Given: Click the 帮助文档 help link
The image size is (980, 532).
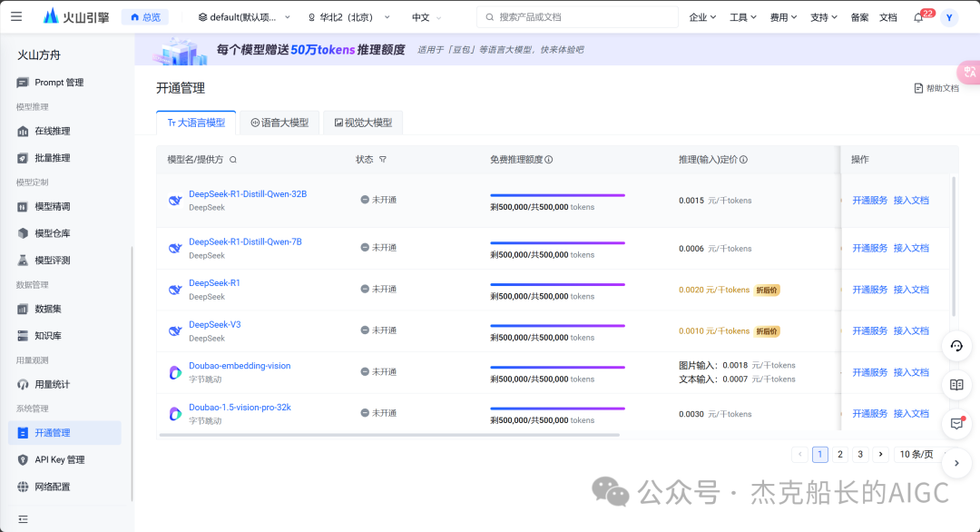Looking at the screenshot, I should pyautogui.click(x=936, y=89).
